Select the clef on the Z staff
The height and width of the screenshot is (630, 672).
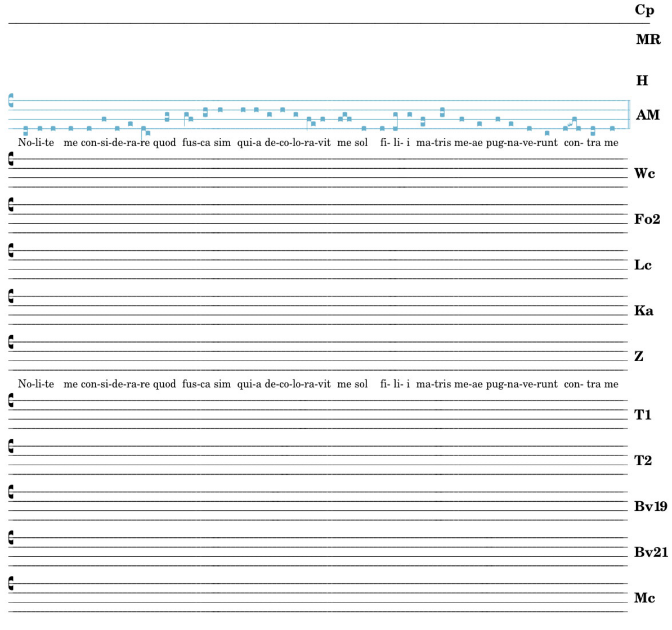[11, 342]
